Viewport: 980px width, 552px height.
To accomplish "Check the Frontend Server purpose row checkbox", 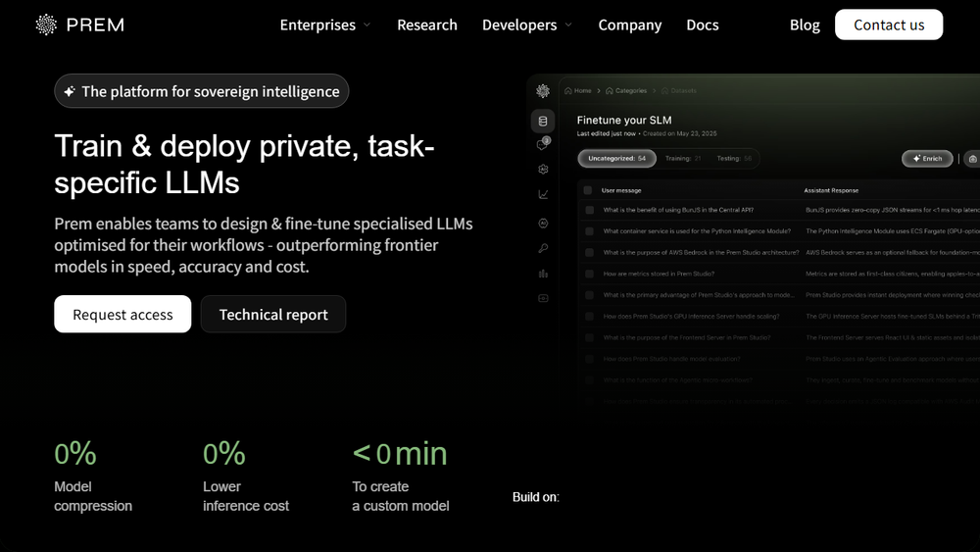I will (x=589, y=337).
